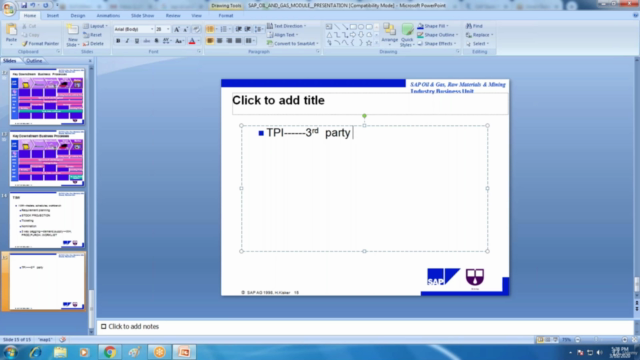Viewport: 640px width, 360px height.
Task: Switch to the Insert tab
Action: (x=53, y=16)
